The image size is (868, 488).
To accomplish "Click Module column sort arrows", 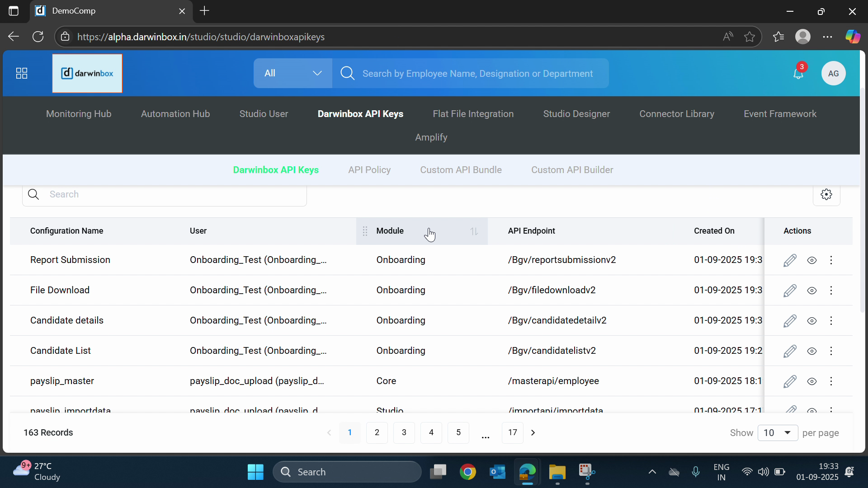I will pos(474,231).
